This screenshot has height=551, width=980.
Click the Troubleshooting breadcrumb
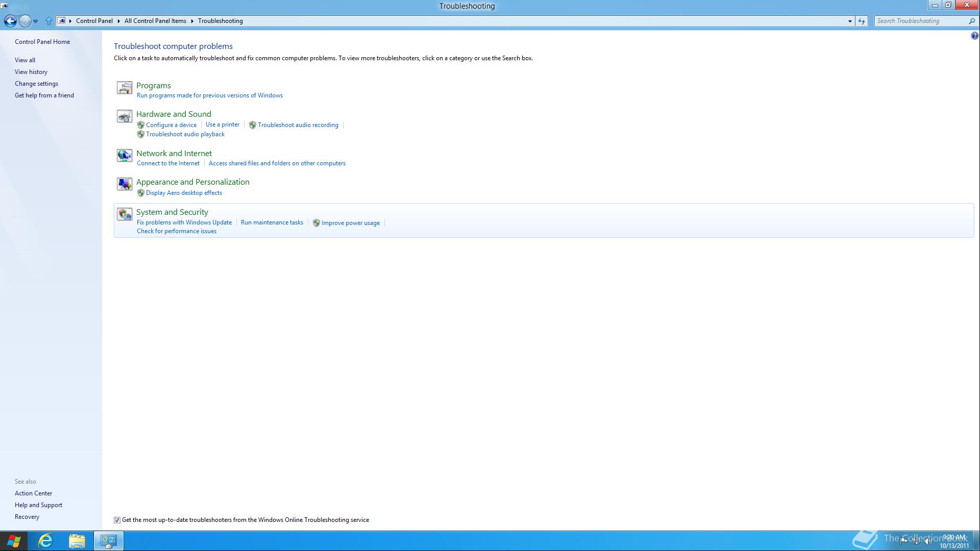click(220, 21)
